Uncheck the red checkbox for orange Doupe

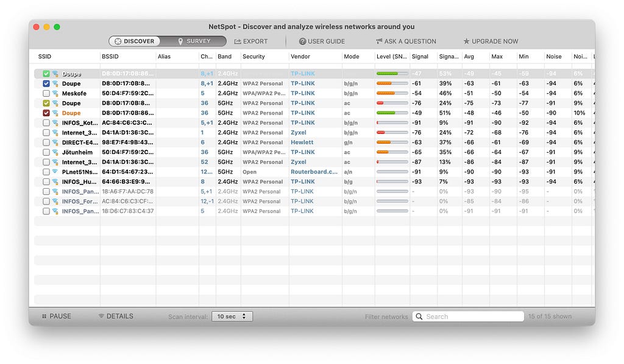(46, 113)
